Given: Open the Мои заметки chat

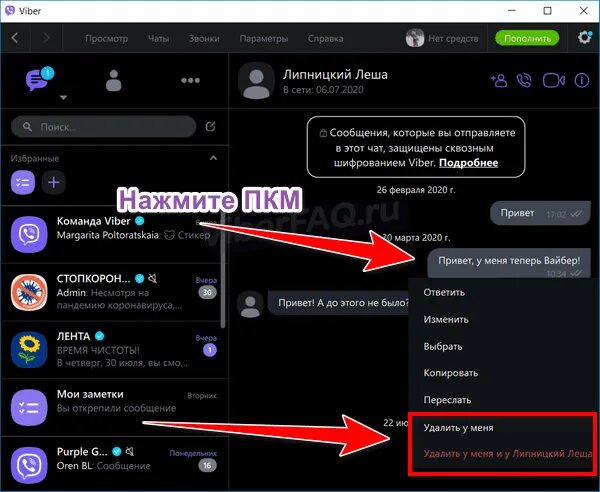Looking at the screenshot, I should 114,407.
